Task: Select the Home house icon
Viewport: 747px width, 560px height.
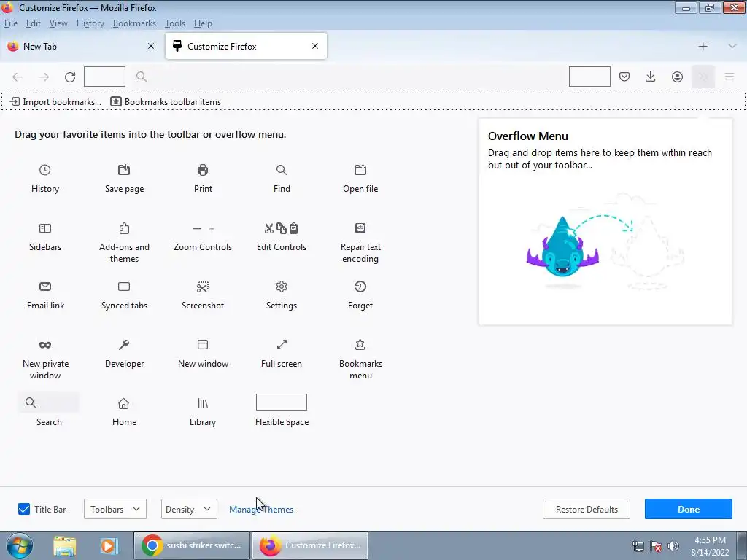Action: point(124,403)
